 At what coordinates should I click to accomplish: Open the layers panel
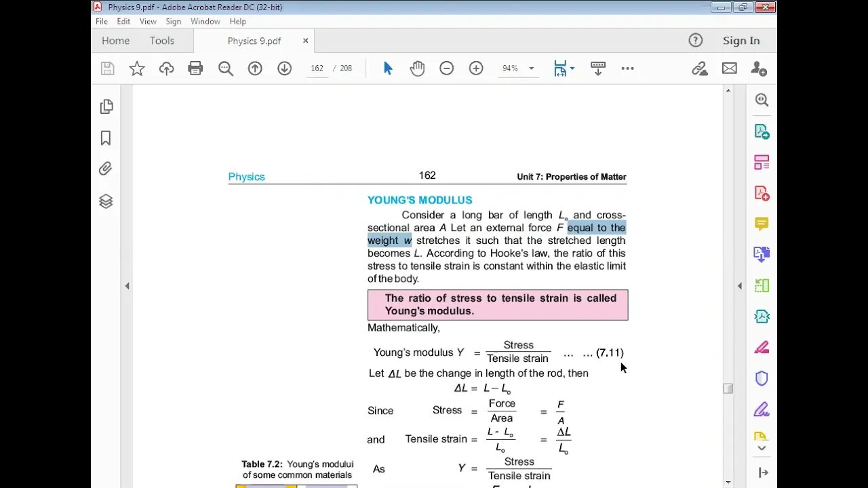click(x=106, y=201)
